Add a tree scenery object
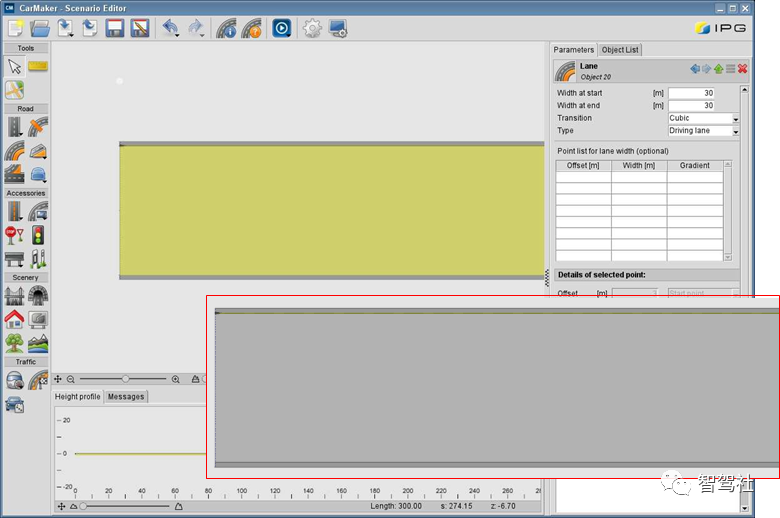Viewport: 780px width, 518px height. [14, 343]
